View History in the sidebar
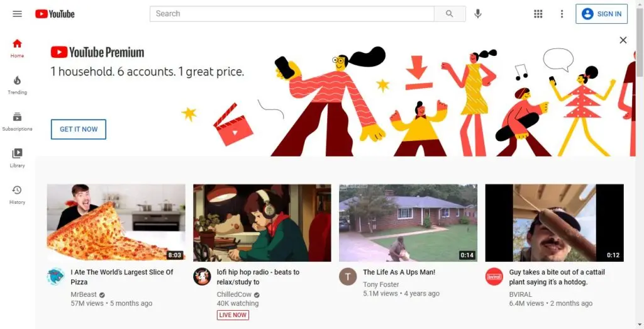 [17, 194]
